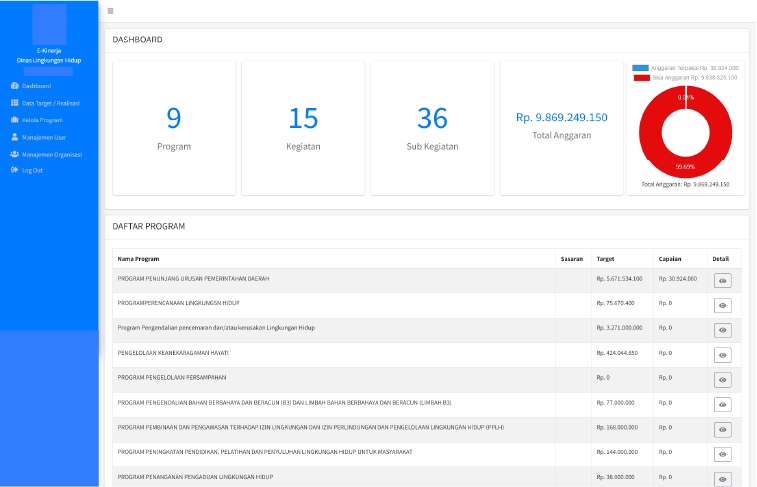This screenshot has width=757, height=487.
Task: Click the Rp. 9.869.249.150 Total Anggaran value
Action: click(x=561, y=117)
